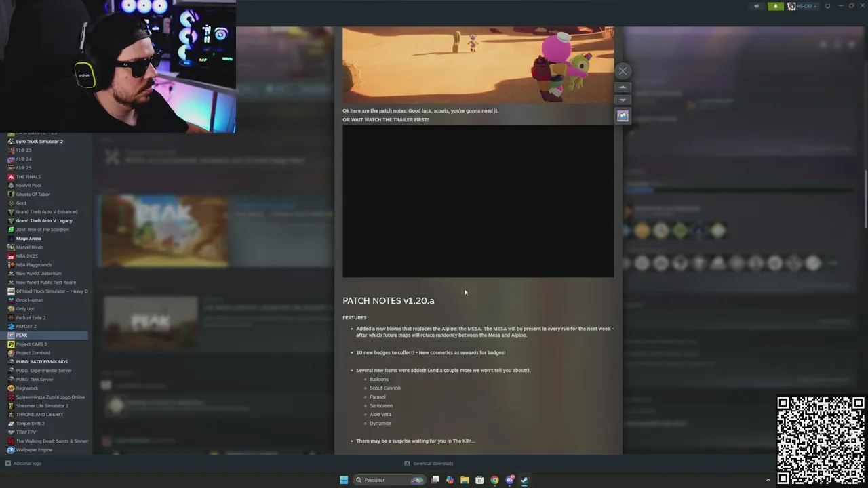
Task: Open Steam notifications bell
Action: pyautogui.click(x=776, y=6)
